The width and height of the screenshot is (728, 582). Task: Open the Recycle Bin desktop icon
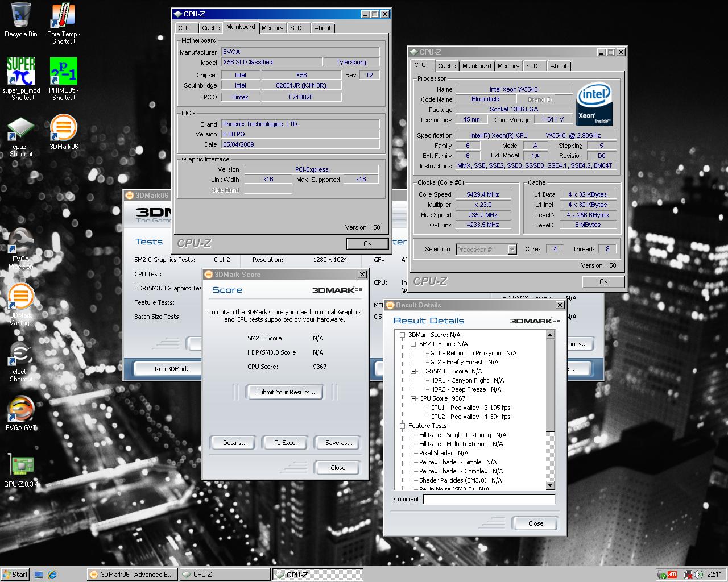21,20
